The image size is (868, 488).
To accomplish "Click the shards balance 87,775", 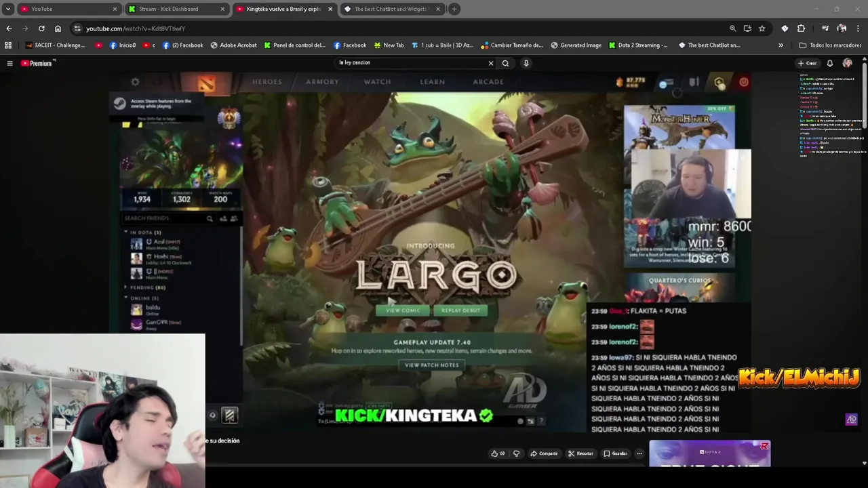I will pyautogui.click(x=631, y=81).
